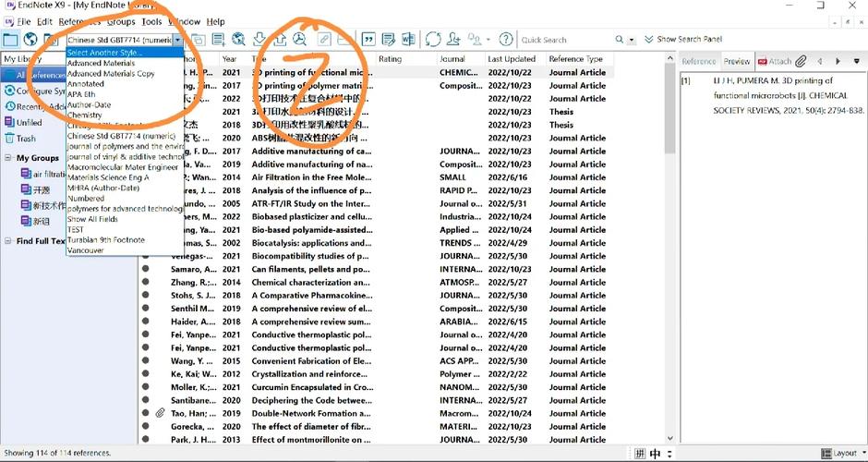Click the Open Link icon in toolbar

point(324,40)
